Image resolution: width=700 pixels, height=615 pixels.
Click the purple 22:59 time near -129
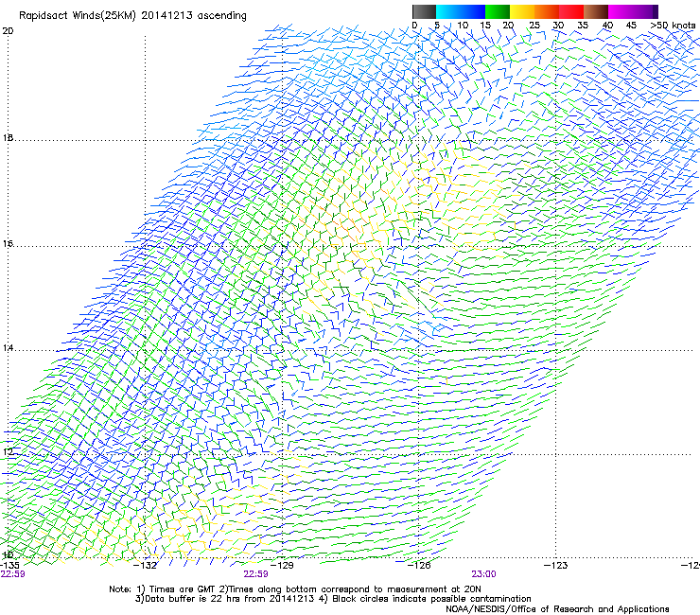(255, 574)
